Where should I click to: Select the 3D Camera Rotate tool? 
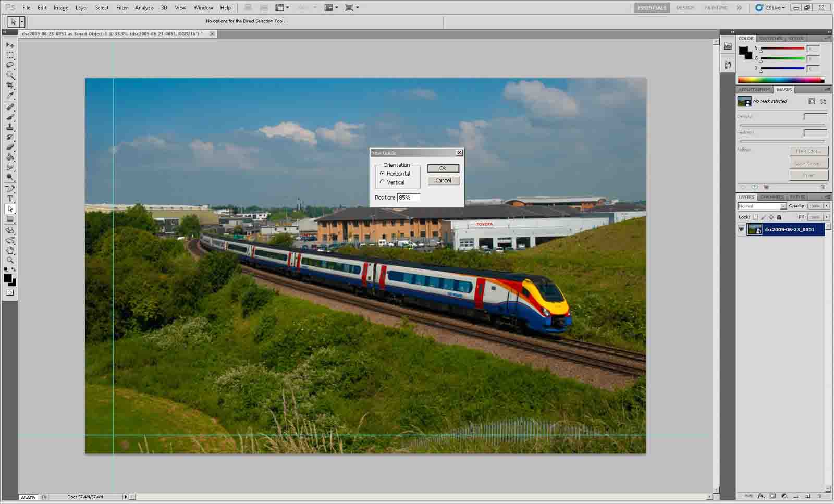pyautogui.click(x=10, y=240)
